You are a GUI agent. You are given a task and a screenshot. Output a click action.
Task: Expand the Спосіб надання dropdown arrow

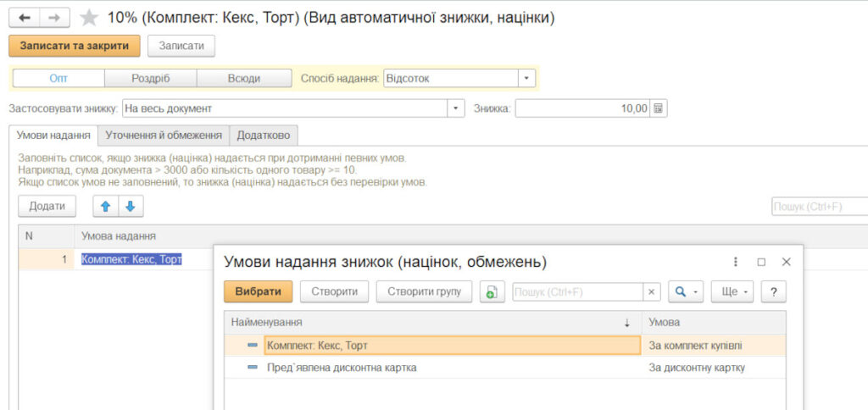click(x=526, y=79)
